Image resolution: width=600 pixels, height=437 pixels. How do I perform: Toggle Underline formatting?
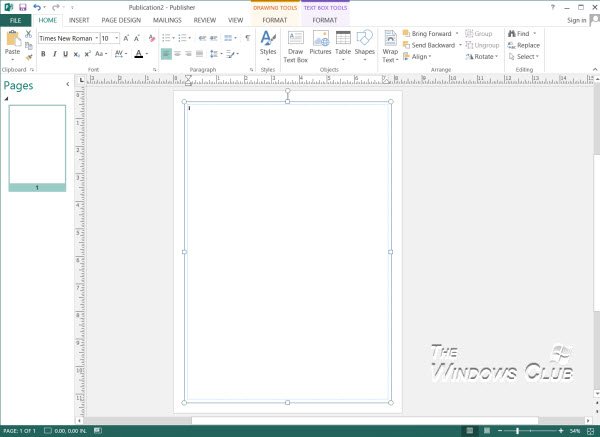[x=67, y=54]
